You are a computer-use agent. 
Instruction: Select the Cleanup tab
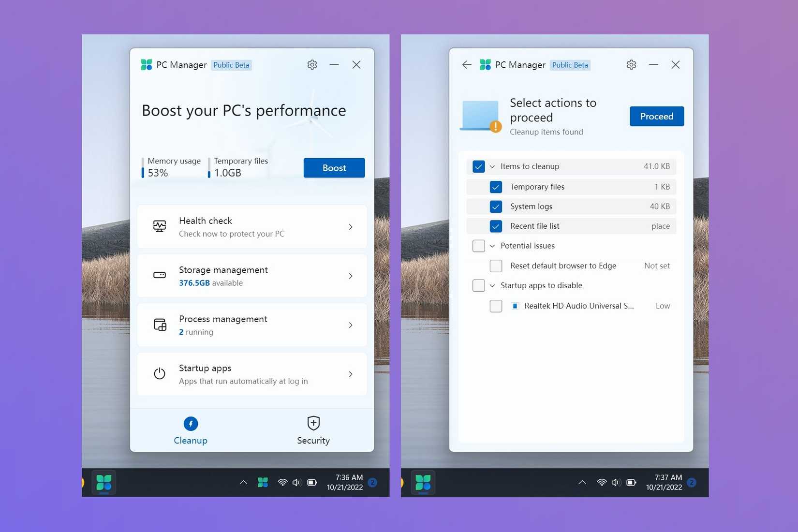coord(190,430)
